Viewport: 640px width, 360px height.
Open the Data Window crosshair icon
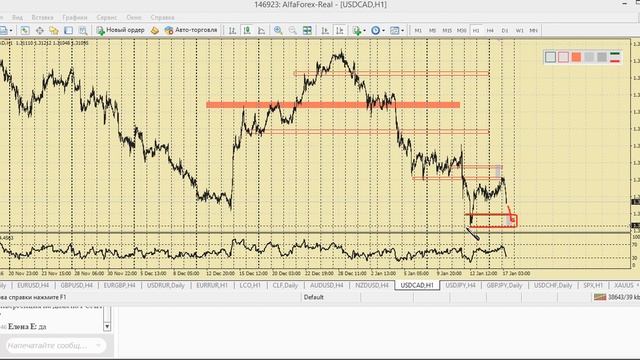click(40, 30)
